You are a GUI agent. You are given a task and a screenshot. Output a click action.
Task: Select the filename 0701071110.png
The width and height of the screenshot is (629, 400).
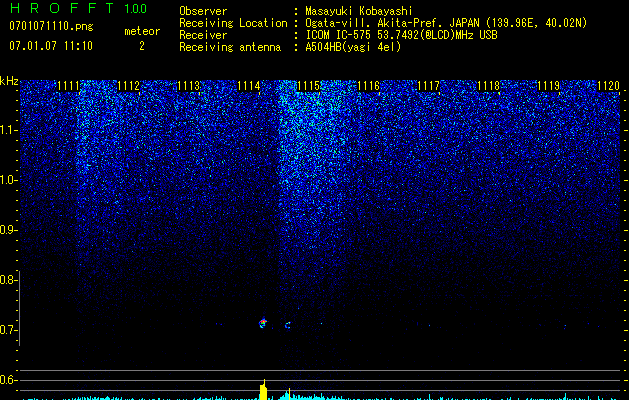(x=51, y=26)
